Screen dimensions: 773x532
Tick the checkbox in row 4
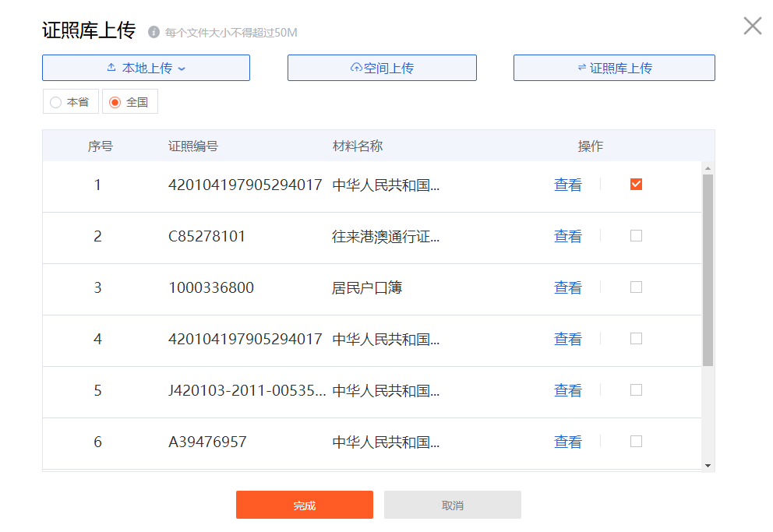(636, 338)
